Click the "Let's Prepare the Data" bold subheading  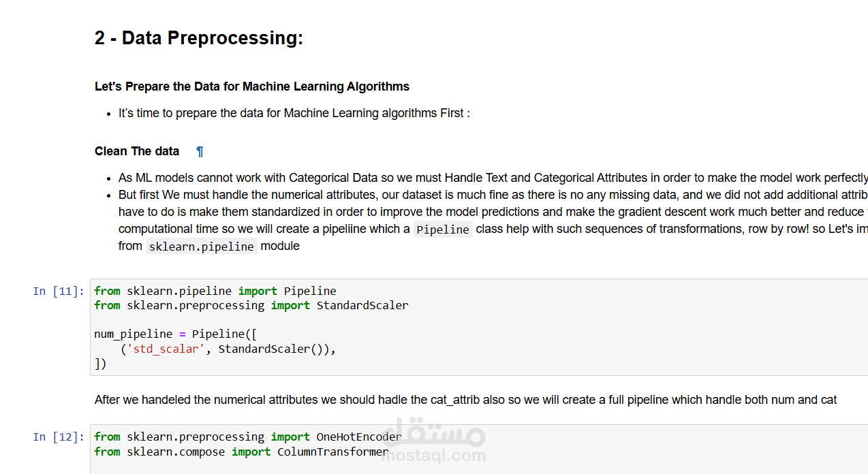(252, 86)
